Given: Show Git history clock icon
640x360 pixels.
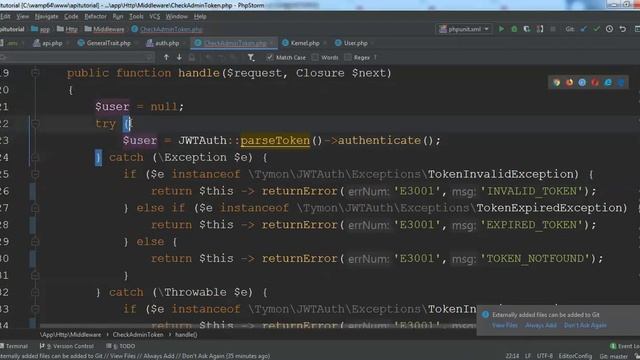Looking at the screenshot, I should [609, 29].
